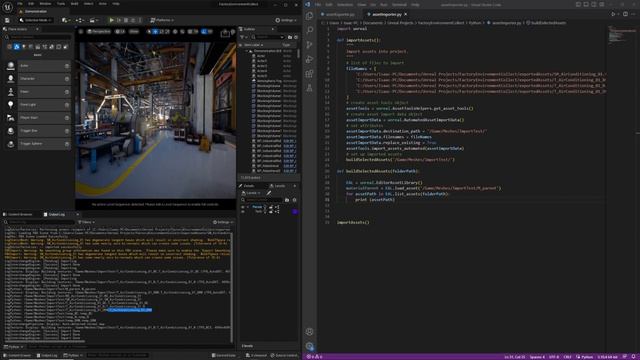This screenshot has width=640, height=360.
Task: Click the Content Drawer button
Action: pyautogui.click(x=18, y=356)
